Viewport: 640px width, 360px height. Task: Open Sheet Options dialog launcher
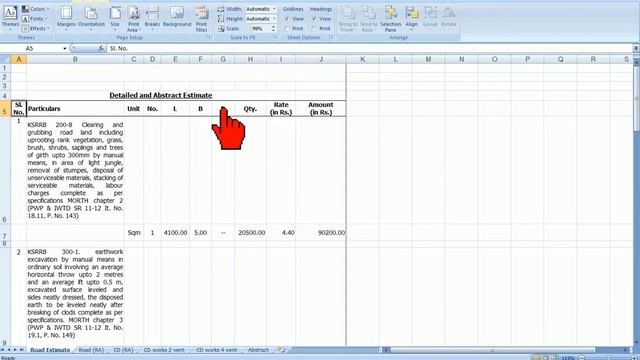pos(331,37)
